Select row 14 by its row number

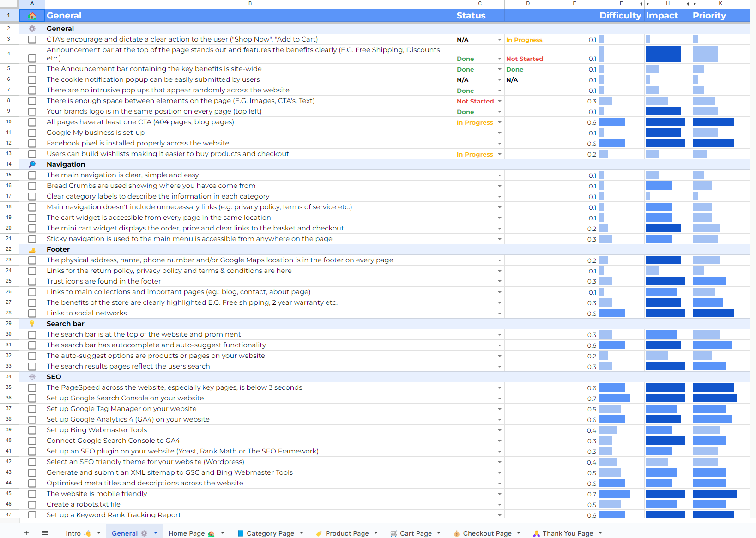[x=9, y=164]
